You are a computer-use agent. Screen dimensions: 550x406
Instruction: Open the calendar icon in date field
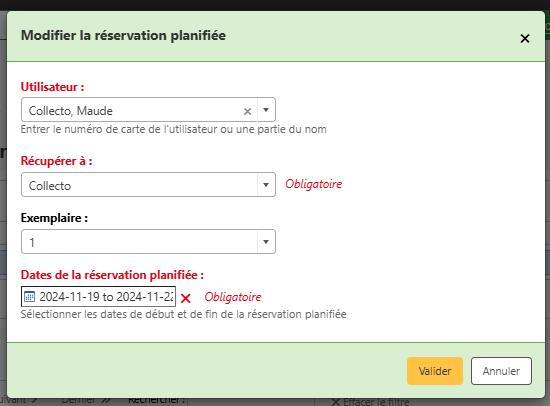click(29, 297)
